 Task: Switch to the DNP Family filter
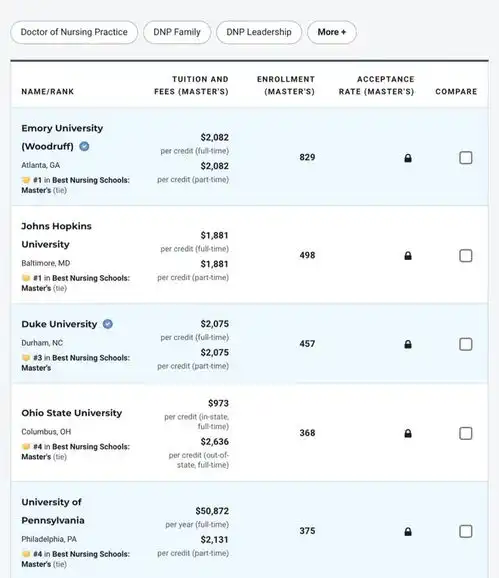[x=177, y=32]
